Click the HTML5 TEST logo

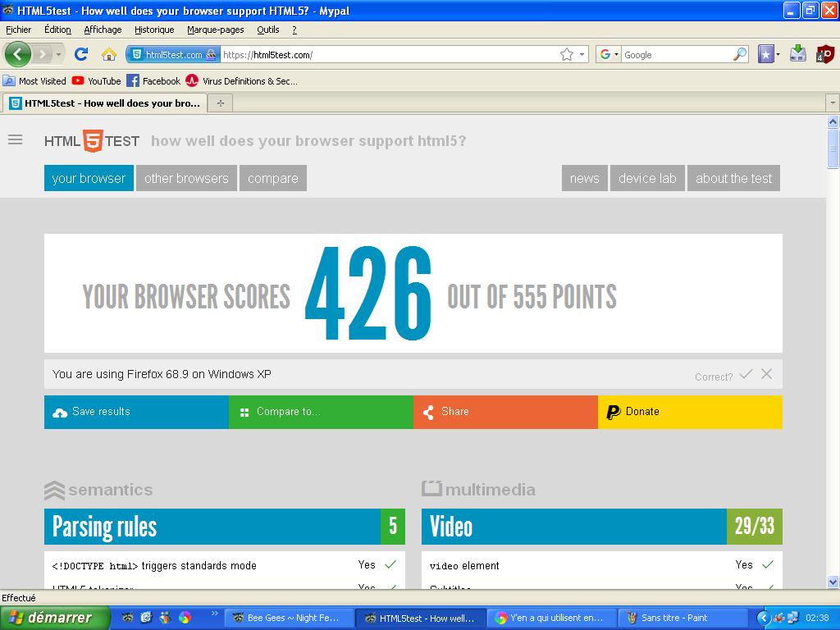click(92, 141)
